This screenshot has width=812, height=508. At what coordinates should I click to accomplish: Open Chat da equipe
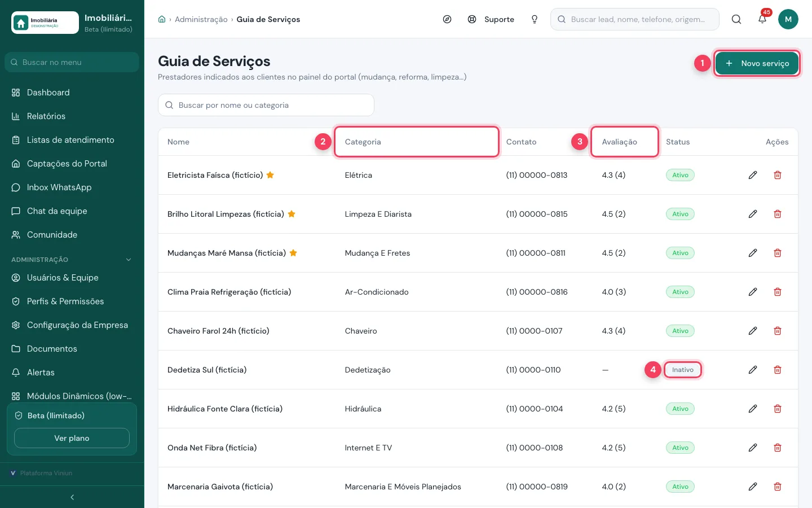click(72, 211)
